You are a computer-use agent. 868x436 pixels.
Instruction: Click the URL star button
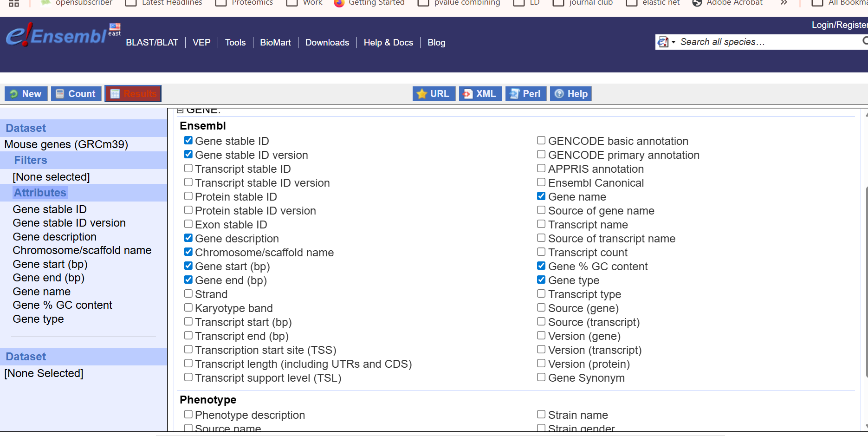(434, 94)
